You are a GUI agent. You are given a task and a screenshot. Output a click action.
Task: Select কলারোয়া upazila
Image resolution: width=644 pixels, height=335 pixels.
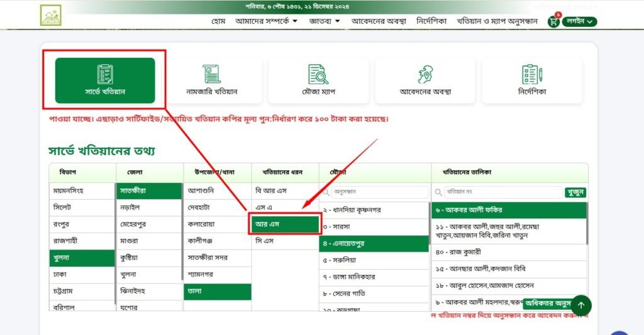217,224
